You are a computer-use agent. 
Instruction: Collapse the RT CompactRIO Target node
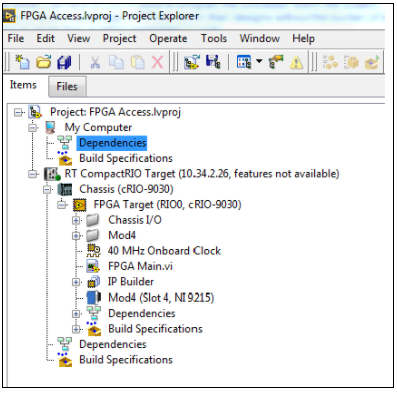pos(33,174)
